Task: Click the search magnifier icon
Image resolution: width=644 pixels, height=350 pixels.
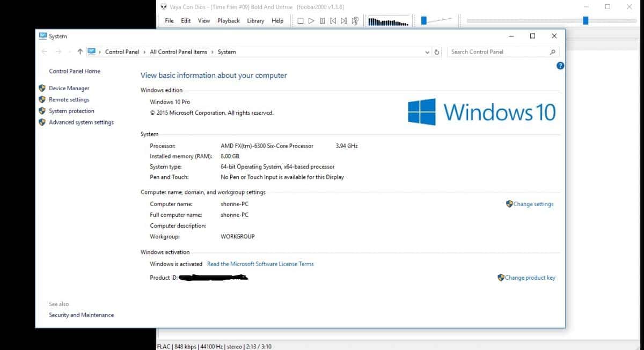Action: pos(552,52)
